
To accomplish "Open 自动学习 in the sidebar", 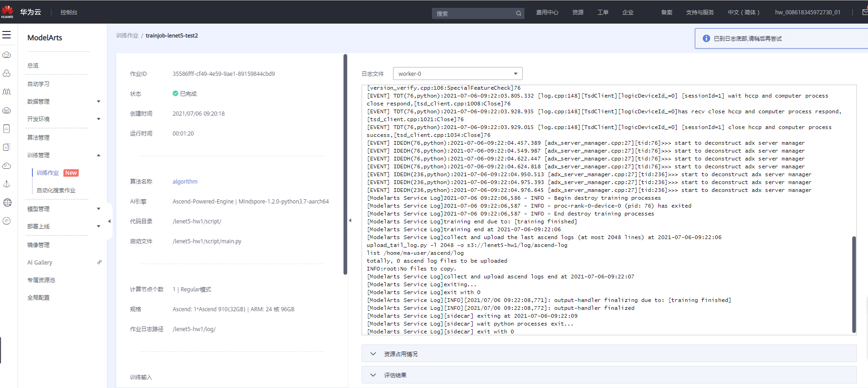I will pos(38,84).
